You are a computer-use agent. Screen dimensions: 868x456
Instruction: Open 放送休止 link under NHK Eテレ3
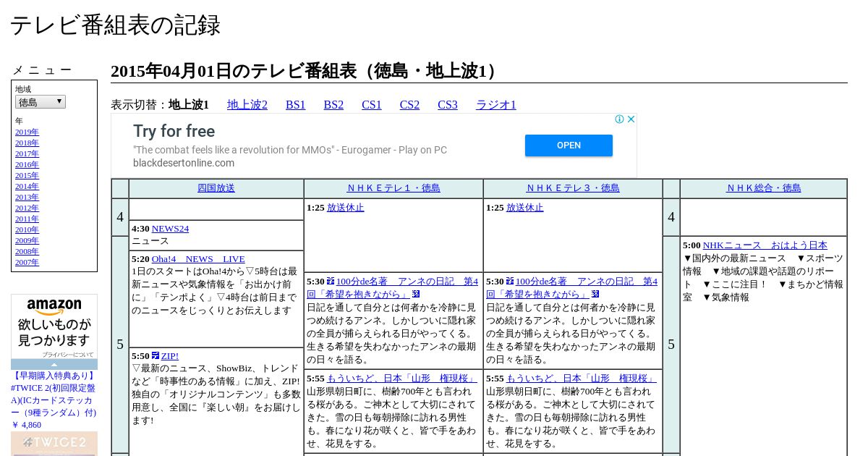[x=525, y=208]
